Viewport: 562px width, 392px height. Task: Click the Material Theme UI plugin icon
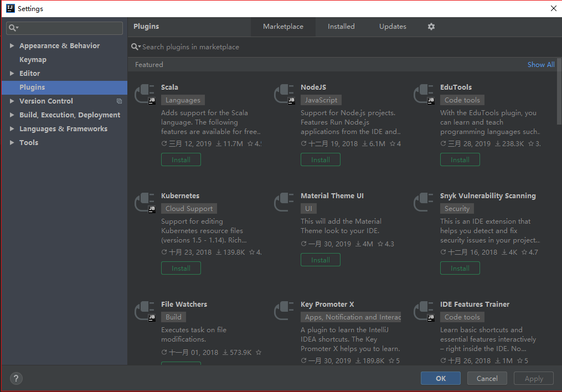[284, 203]
